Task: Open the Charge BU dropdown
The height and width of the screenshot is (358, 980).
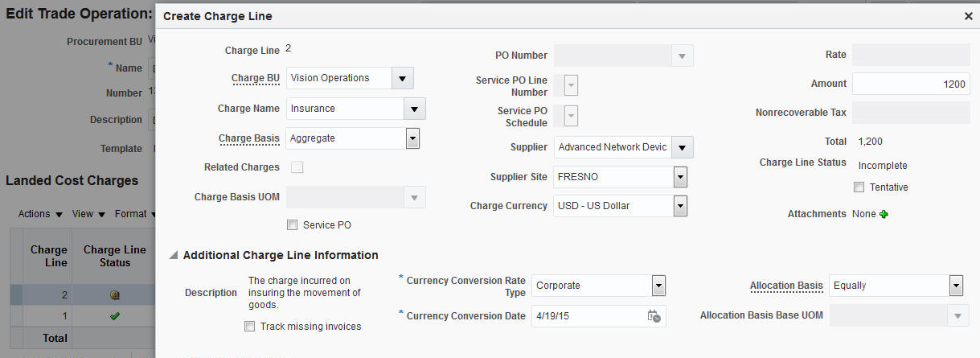Action: pyautogui.click(x=402, y=78)
